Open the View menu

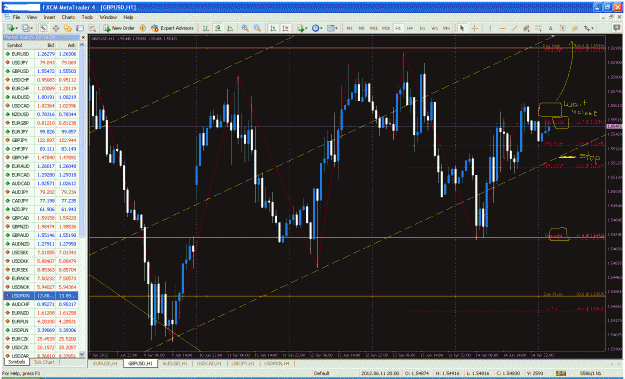[x=31, y=18]
